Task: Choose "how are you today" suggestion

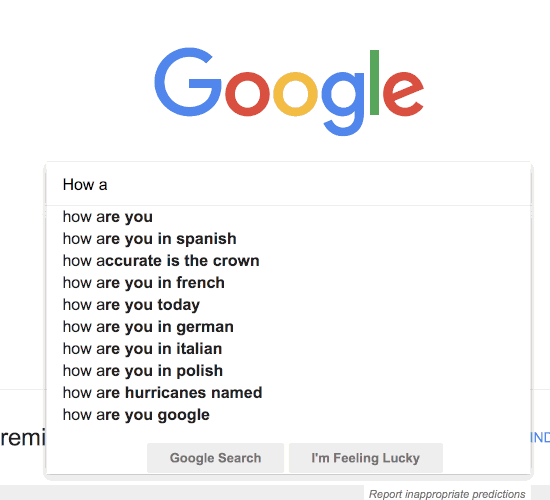Action: (x=288, y=305)
